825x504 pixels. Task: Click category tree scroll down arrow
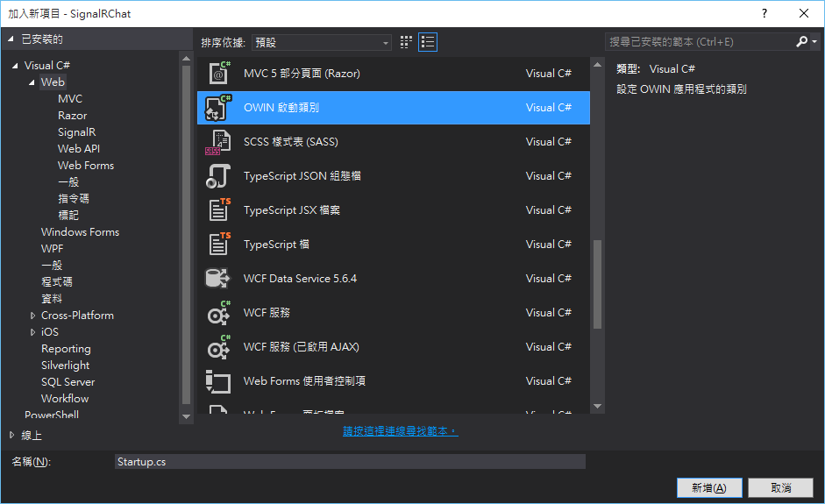pos(186,416)
